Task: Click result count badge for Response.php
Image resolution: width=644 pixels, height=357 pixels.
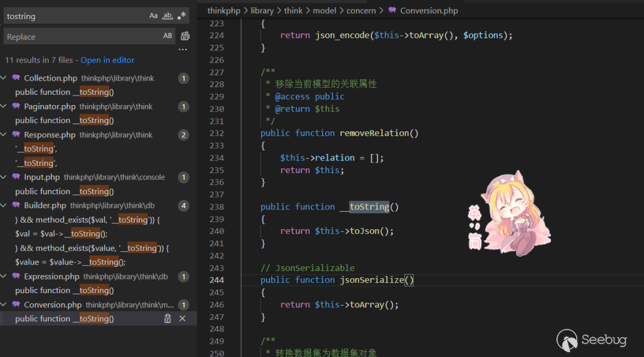Action: coord(184,135)
